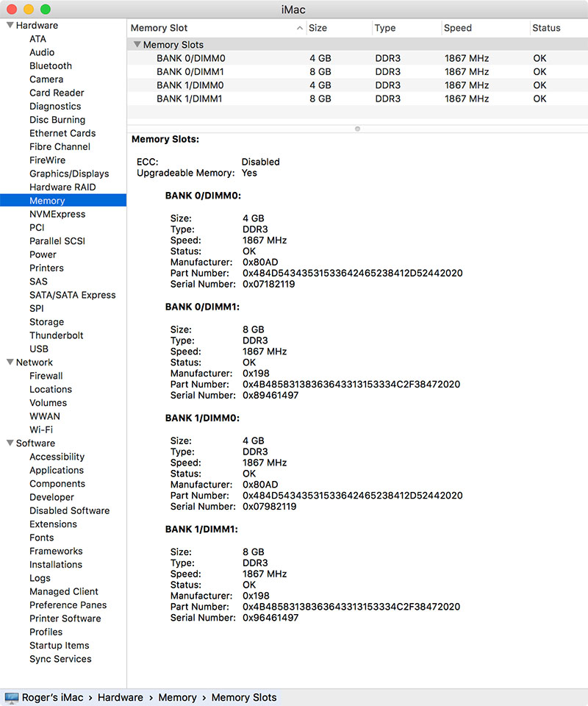Open Extensions under Software
Image resolution: width=588 pixels, height=706 pixels.
pyautogui.click(x=53, y=524)
